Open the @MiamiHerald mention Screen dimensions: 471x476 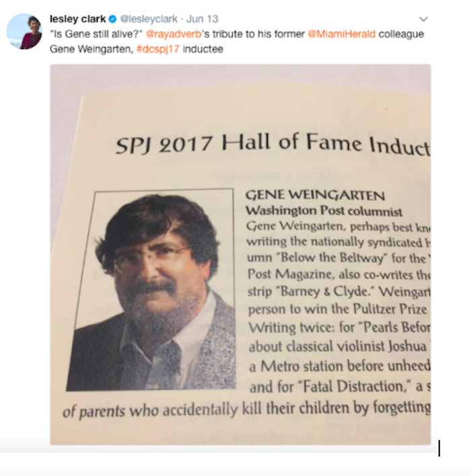tap(342, 34)
